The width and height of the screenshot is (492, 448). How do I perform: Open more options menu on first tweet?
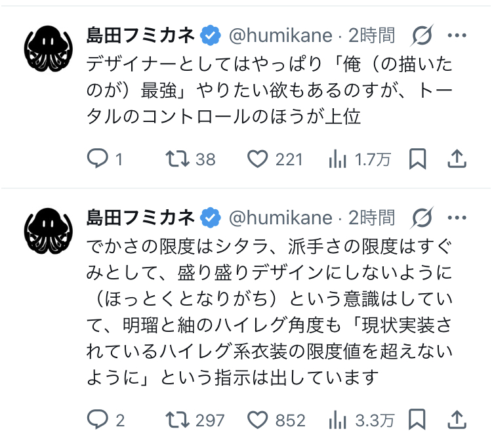pos(457,35)
